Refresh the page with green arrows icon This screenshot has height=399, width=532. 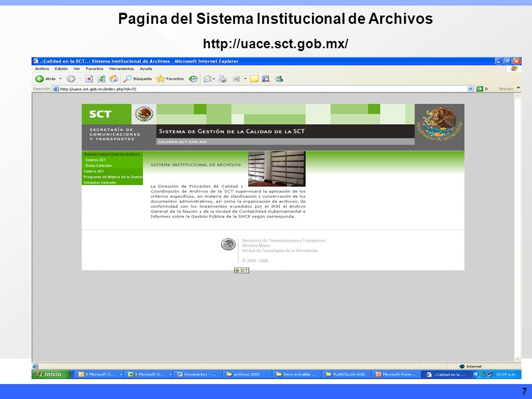point(101,79)
